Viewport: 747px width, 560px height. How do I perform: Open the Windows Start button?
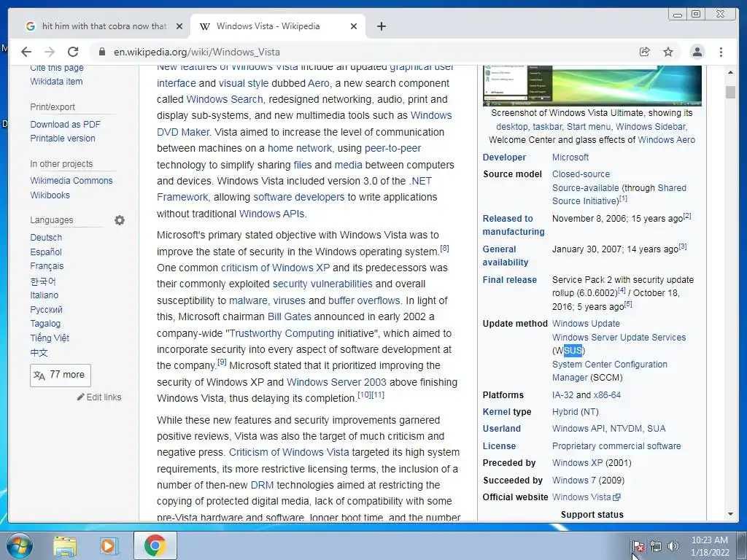pyautogui.click(x=18, y=545)
